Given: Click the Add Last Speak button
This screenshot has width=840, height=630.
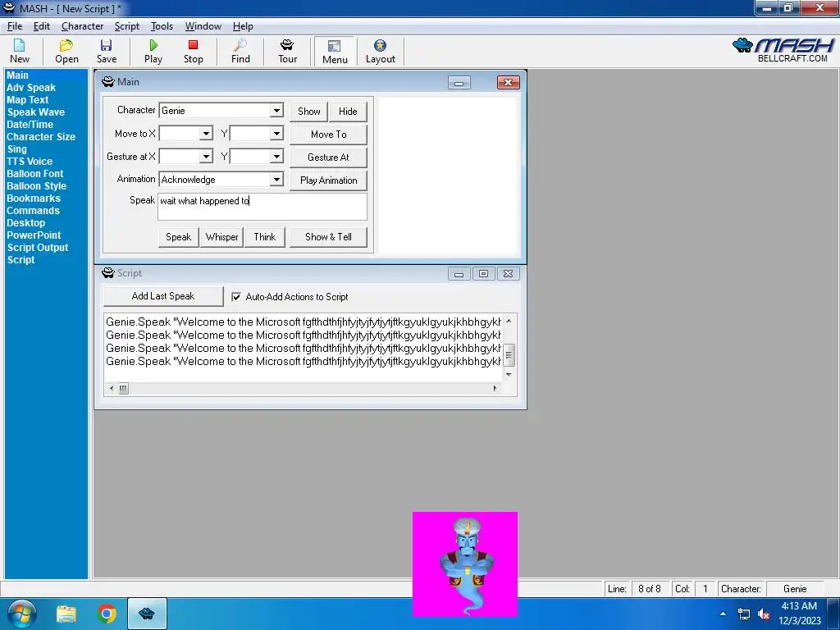Looking at the screenshot, I should coord(163,296).
